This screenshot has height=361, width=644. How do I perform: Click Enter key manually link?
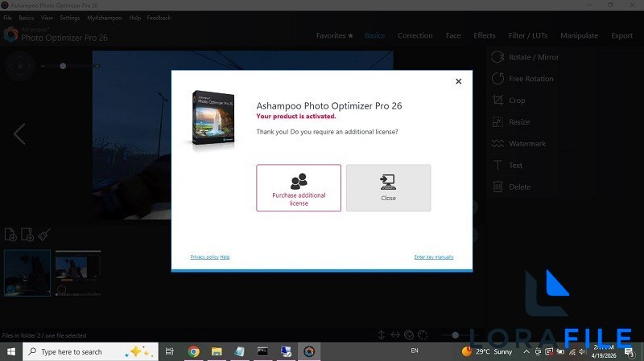coord(434,256)
